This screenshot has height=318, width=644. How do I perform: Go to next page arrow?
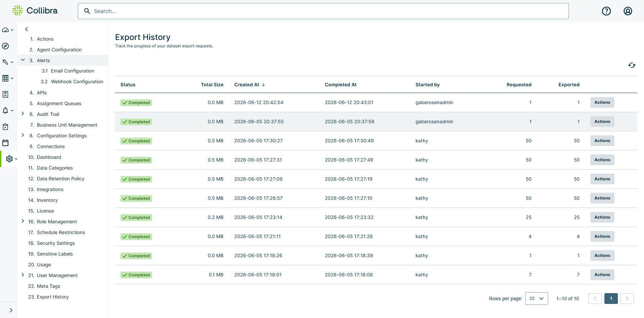click(x=627, y=299)
